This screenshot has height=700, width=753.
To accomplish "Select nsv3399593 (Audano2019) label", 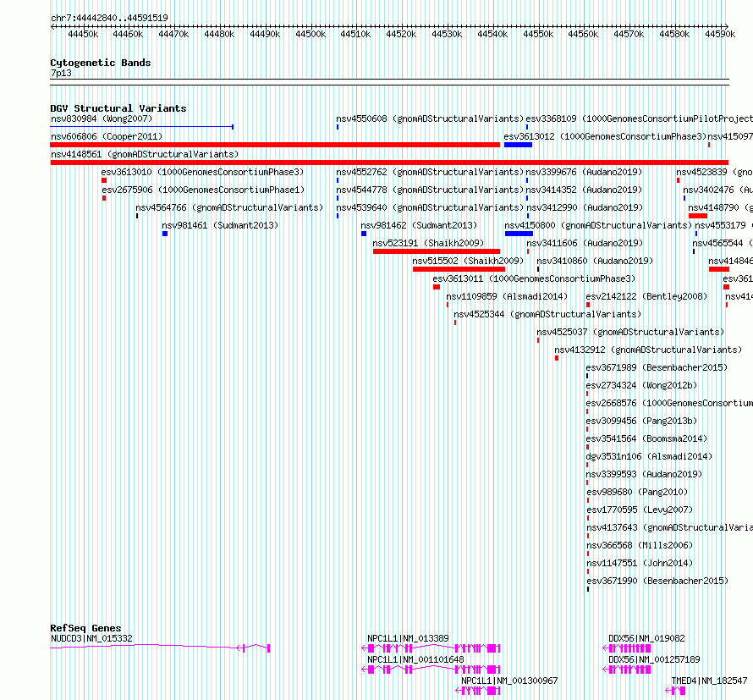I will tap(645, 474).
